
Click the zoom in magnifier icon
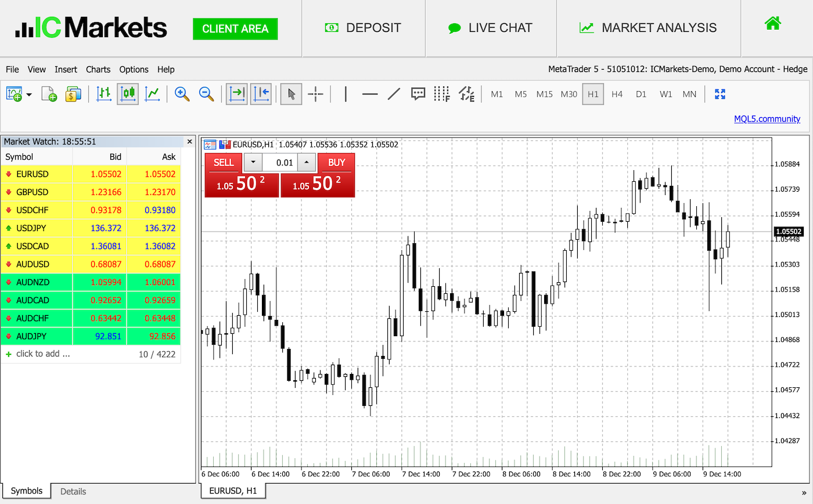tap(182, 94)
